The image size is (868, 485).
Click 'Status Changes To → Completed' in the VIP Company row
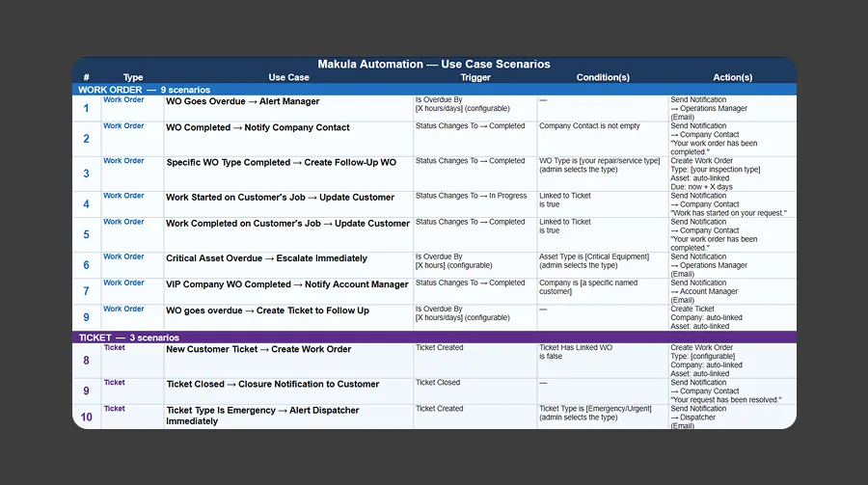click(x=470, y=283)
